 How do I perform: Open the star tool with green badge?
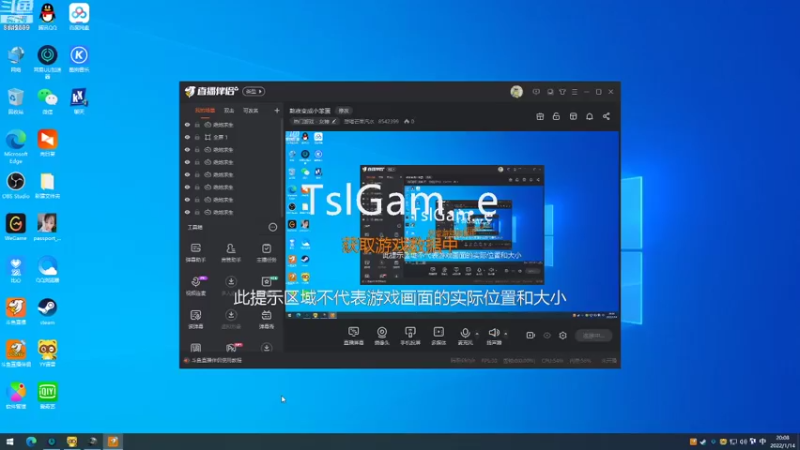pos(266,282)
